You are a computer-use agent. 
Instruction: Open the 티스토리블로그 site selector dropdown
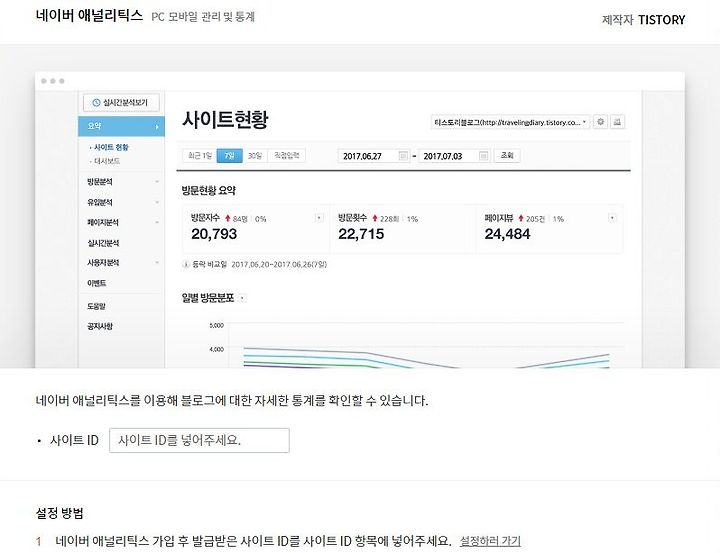pyautogui.click(x=510, y=122)
